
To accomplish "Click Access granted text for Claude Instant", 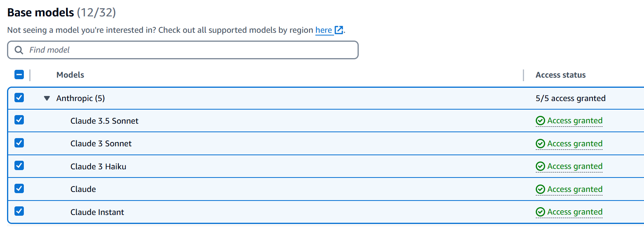I will 575,212.
